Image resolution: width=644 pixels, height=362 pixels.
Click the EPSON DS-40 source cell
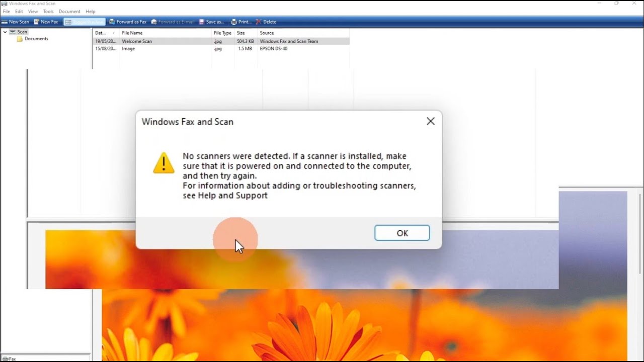tap(274, 49)
